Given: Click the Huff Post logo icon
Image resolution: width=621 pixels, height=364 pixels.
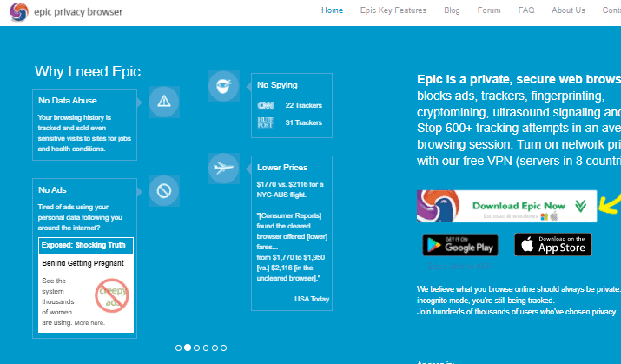Looking at the screenshot, I should tap(266, 122).
